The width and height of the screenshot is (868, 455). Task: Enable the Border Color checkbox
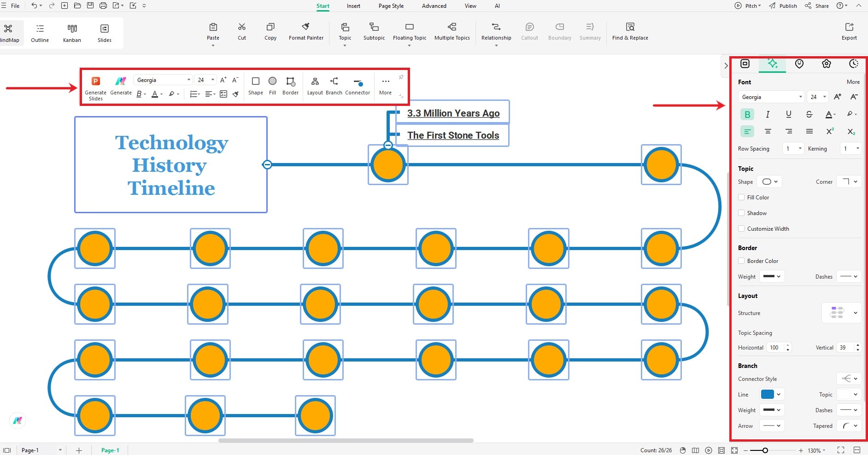(x=741, y=261)
